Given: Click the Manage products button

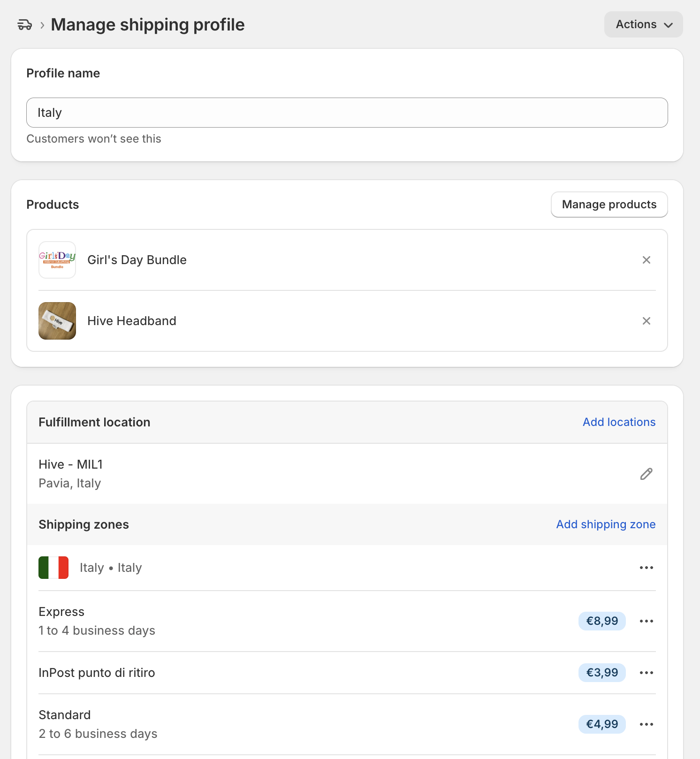Looking at the screenshot, I should [x=609, y=205].
